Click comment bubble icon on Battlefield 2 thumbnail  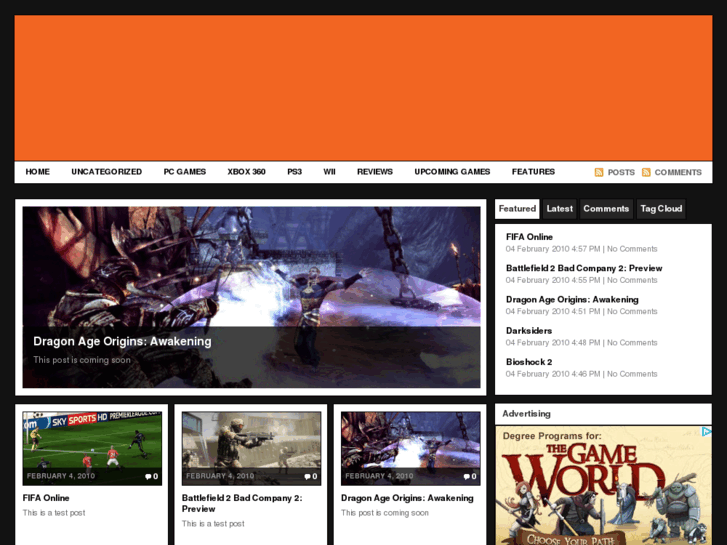307,476
